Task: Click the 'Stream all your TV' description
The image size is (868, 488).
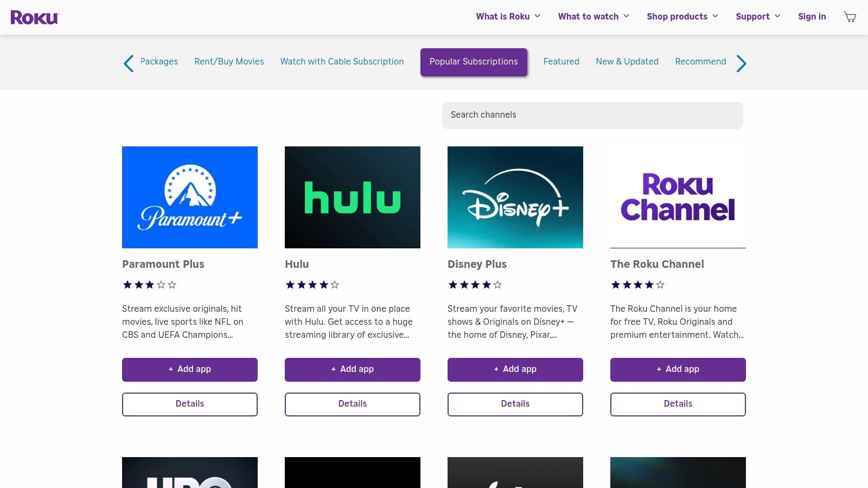Action: [x=349, y=322]
